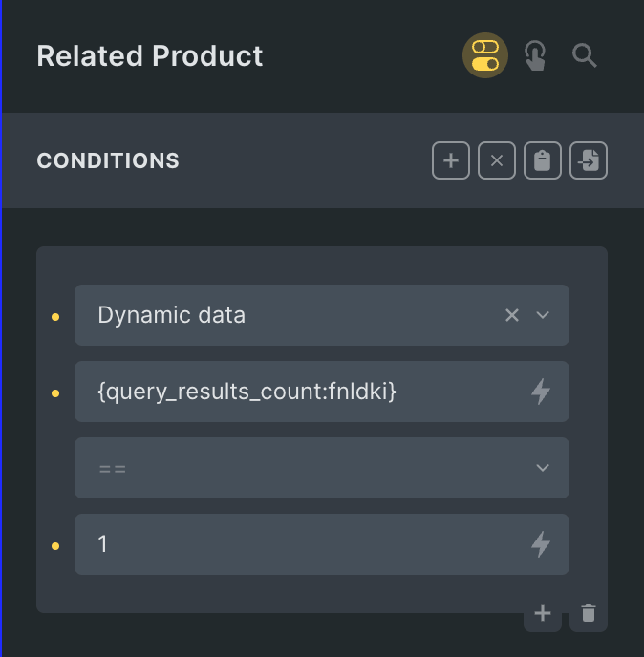
Task: Click the lightning icon in query_results_count field
Action: point(541,392)
